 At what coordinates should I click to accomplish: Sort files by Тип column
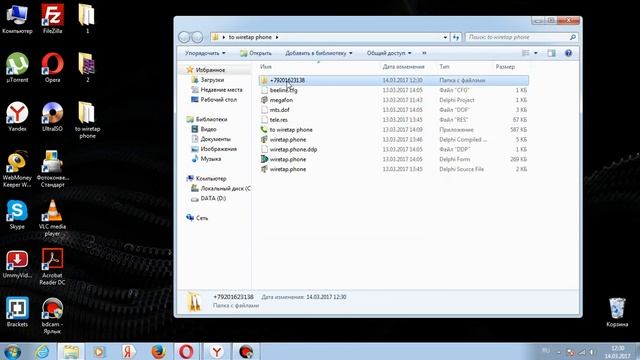[x=444, y=67]
